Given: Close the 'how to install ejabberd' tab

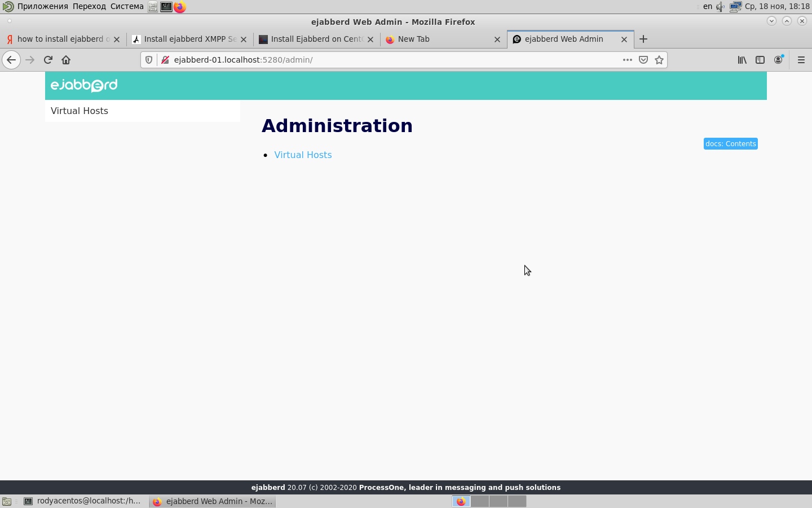Looking at the screenshot, I should coord(117,40).
